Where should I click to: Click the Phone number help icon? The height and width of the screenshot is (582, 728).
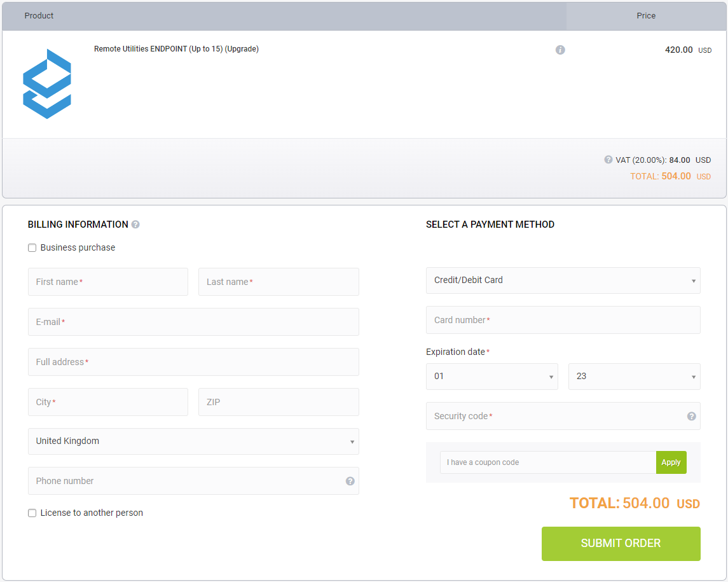(350, 481)
